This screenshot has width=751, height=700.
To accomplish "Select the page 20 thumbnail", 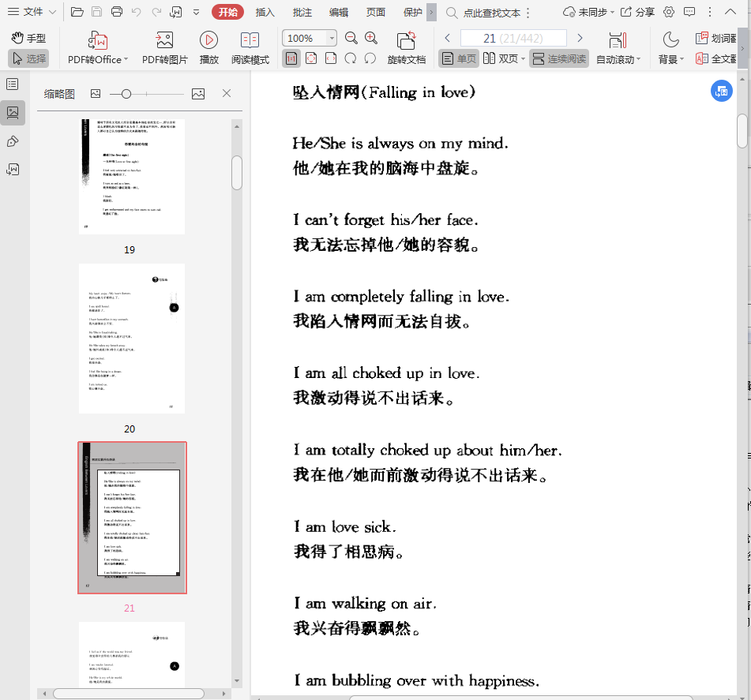I will coord(132,338).
